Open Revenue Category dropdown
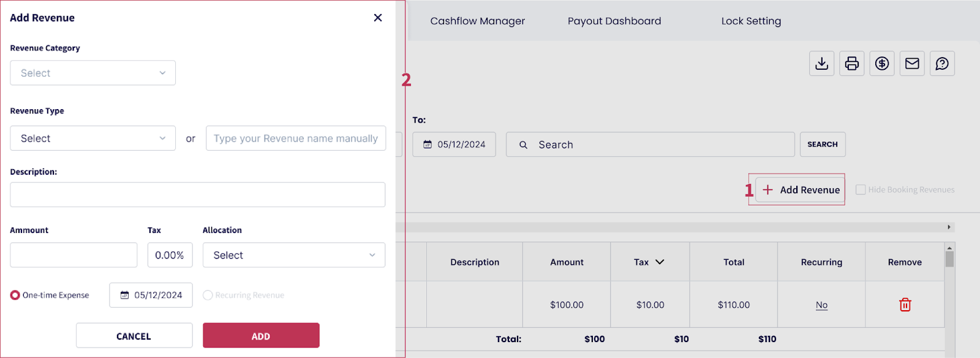 (92, 73)
